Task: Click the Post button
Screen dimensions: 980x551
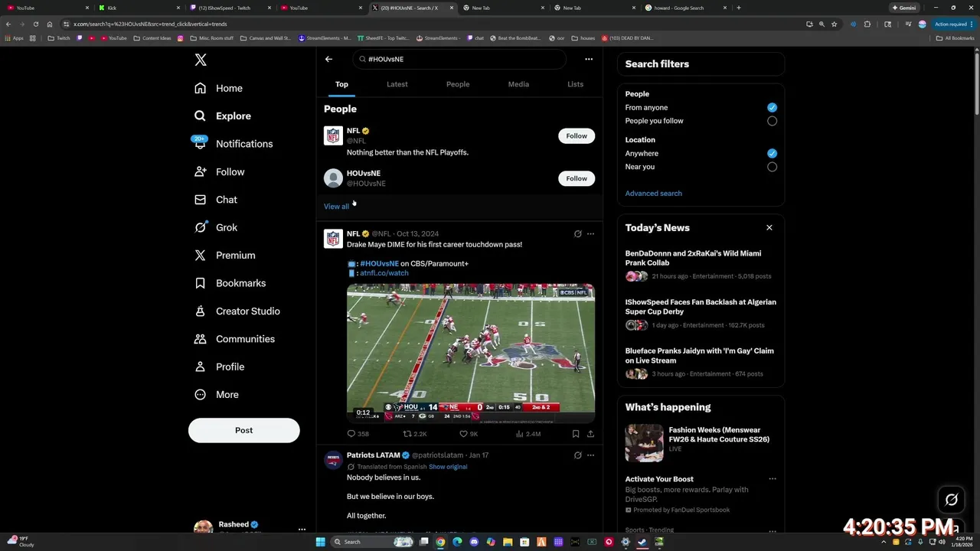Action: tap(243, 430)
